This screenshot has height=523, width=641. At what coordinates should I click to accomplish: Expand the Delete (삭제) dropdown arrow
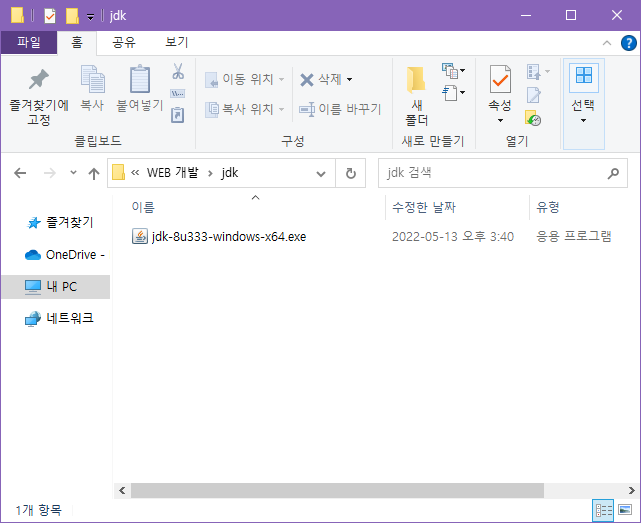pyautogui.click(x=350, y=79)
